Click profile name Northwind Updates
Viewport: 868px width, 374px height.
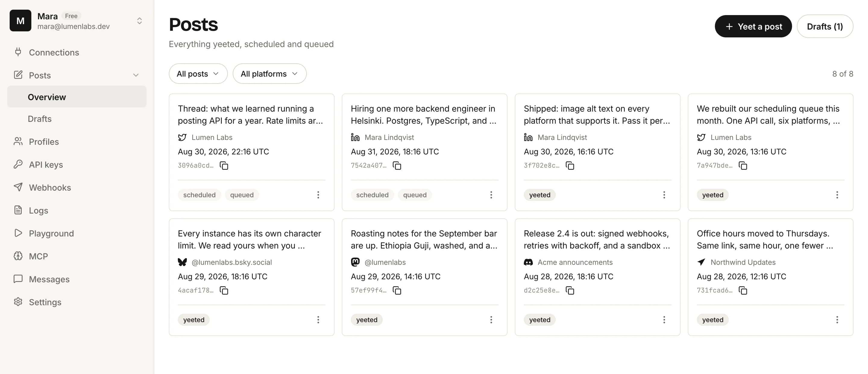click(743, 262)
